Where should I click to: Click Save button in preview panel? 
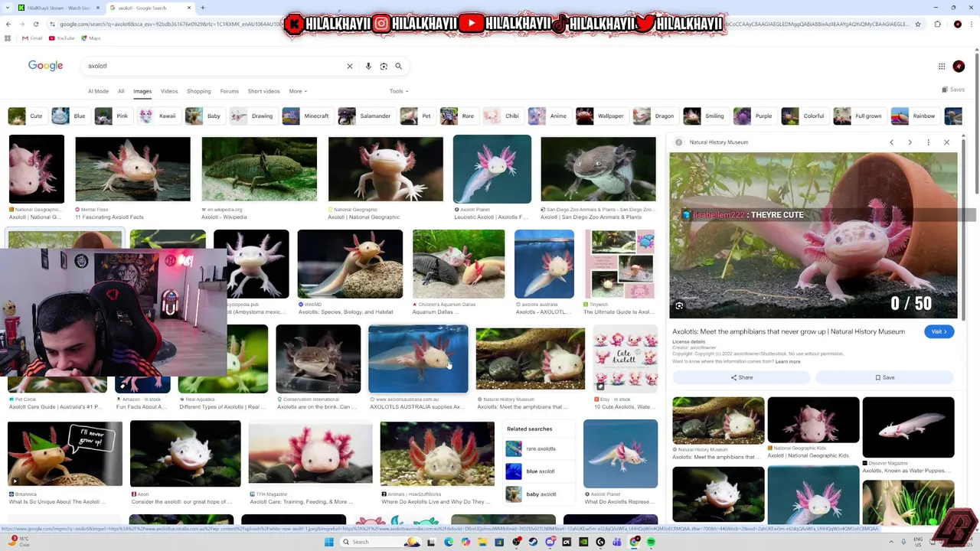(884, 377)
